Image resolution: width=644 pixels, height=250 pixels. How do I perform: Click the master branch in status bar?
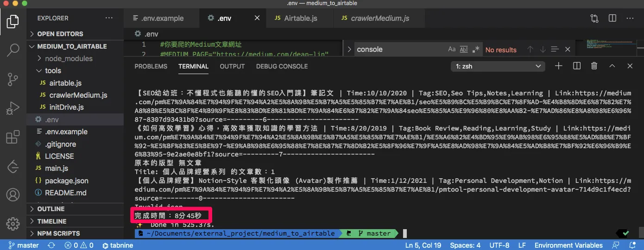pos(24,245)
